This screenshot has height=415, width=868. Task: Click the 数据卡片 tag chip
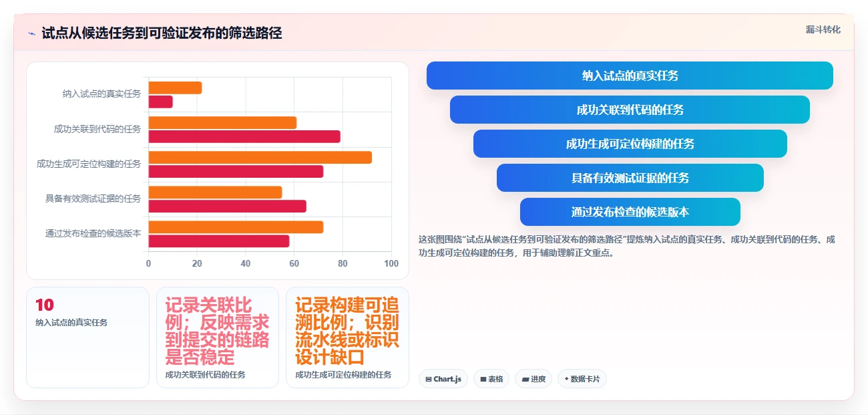pos(582,379)
